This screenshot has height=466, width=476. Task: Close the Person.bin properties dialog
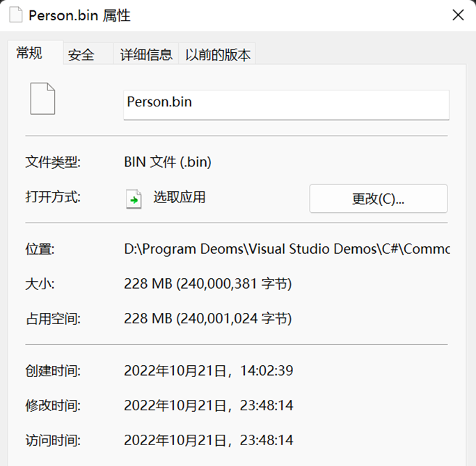click(x=458, y=15)
